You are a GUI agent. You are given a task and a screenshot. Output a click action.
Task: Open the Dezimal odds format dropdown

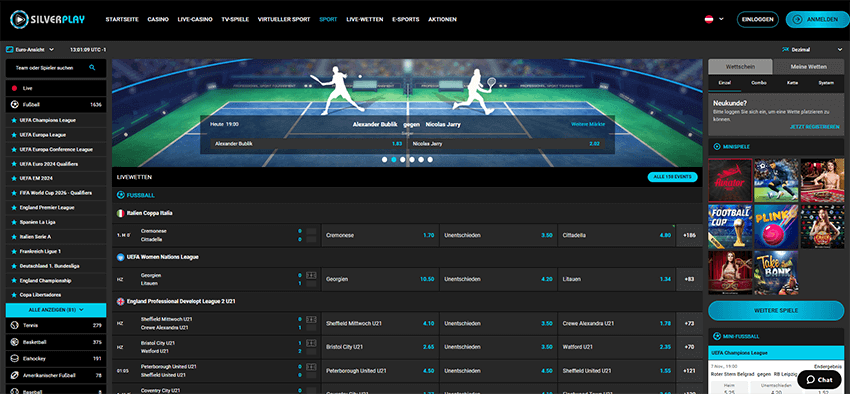(x=812, y=49)
